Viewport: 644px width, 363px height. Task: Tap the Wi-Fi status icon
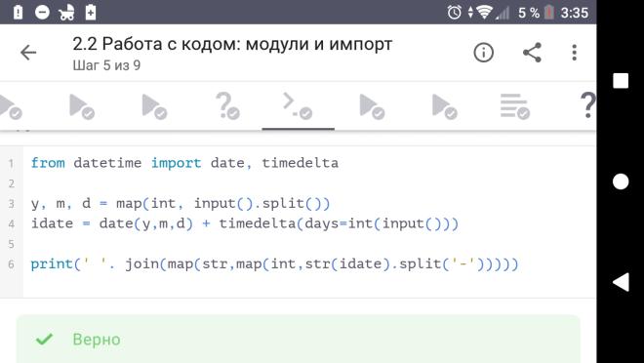coord(485,13)
